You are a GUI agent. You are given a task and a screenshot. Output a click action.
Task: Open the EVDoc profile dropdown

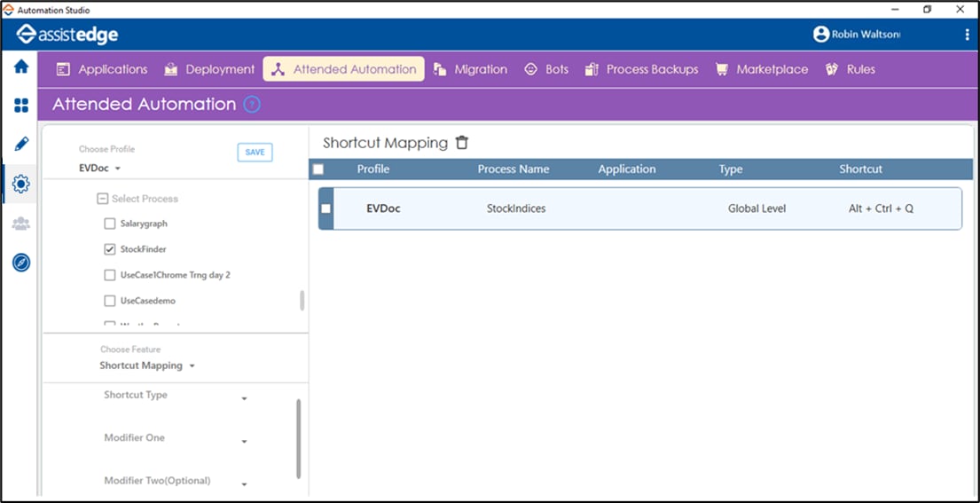(99, 169)
